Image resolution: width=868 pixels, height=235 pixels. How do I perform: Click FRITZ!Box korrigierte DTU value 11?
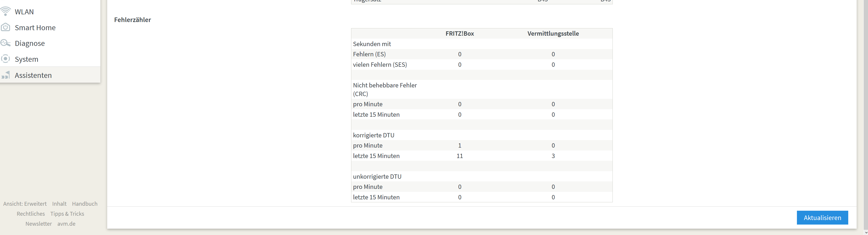pyautogui.click(x=460, y=156)
